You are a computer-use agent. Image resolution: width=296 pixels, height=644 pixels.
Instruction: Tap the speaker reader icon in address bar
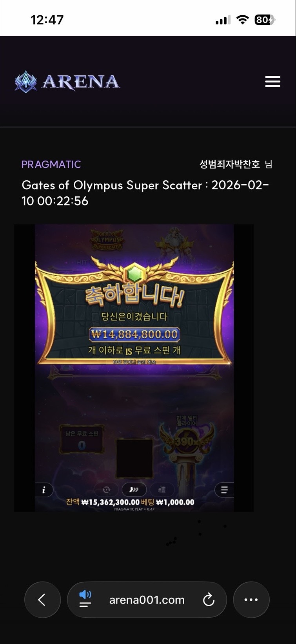click(85, 599)
